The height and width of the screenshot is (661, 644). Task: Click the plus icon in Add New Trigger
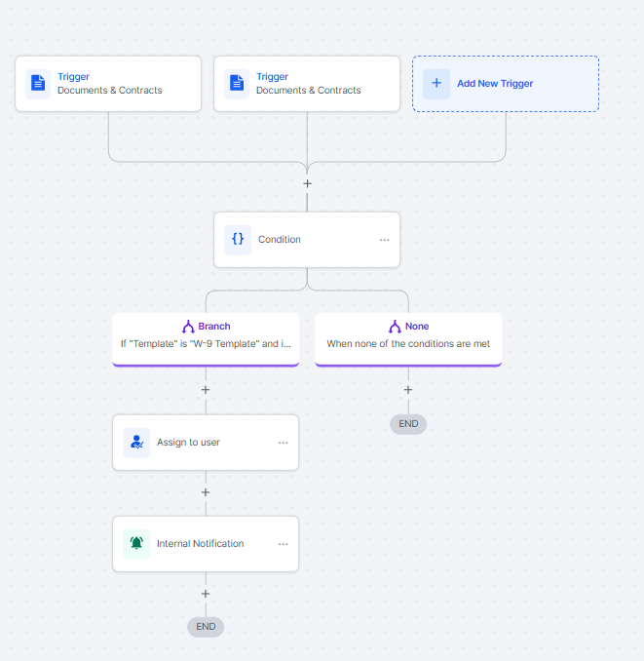(x=436, y=84)
